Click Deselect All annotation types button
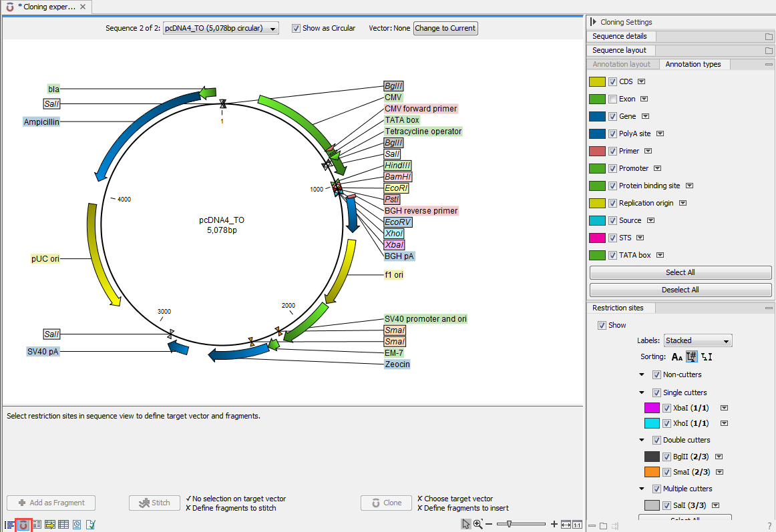776x532 pixels. [x=681, y=290]
